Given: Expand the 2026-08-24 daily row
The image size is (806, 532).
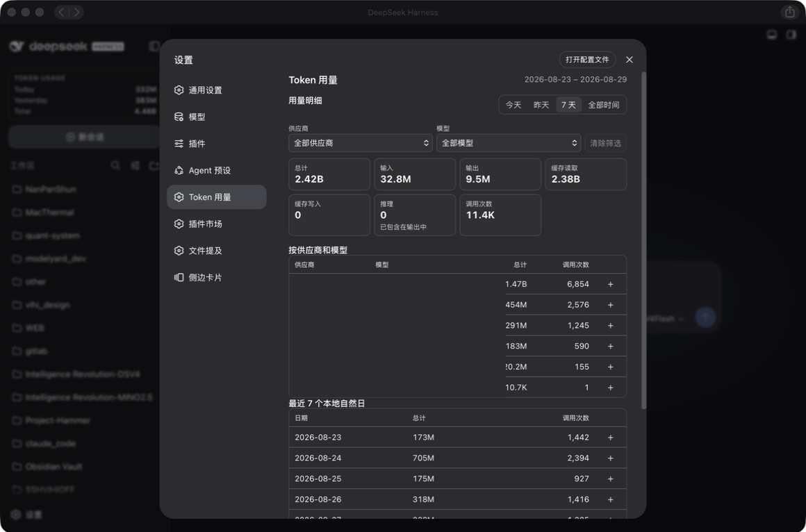Looking at the screenshot, I should coord(611,458).
